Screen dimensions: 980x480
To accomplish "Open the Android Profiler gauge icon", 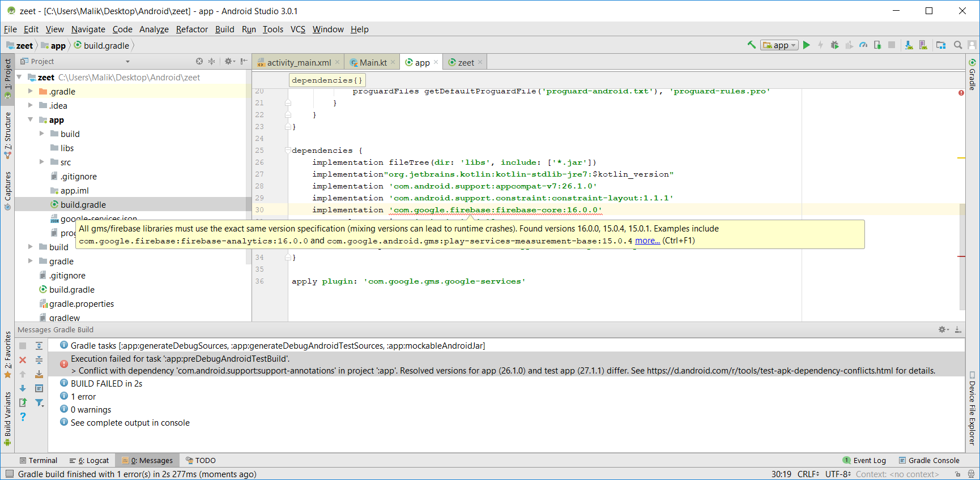I will [863, 45].
